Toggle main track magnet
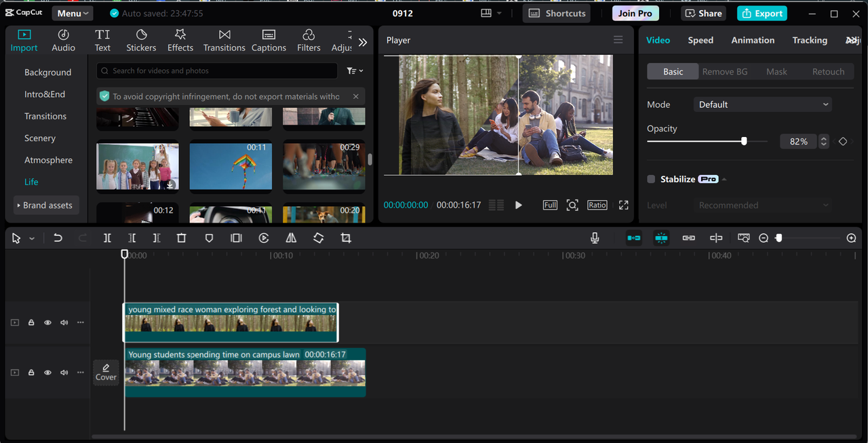 pos(634,238)
